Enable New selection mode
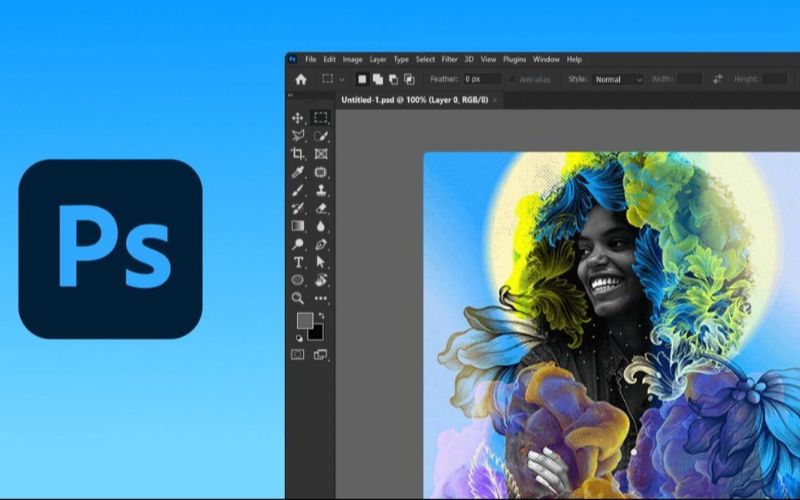The width and height of the screenshot is (800, 500). (x=362, y=79)
